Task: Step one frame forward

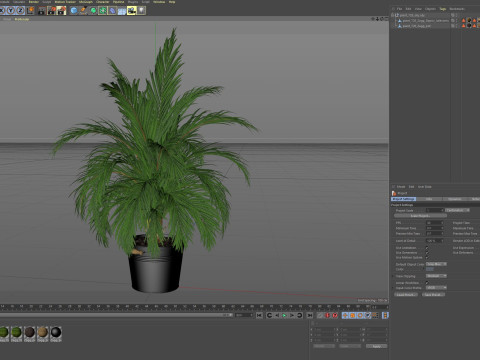Action: (x=292, y=315)
